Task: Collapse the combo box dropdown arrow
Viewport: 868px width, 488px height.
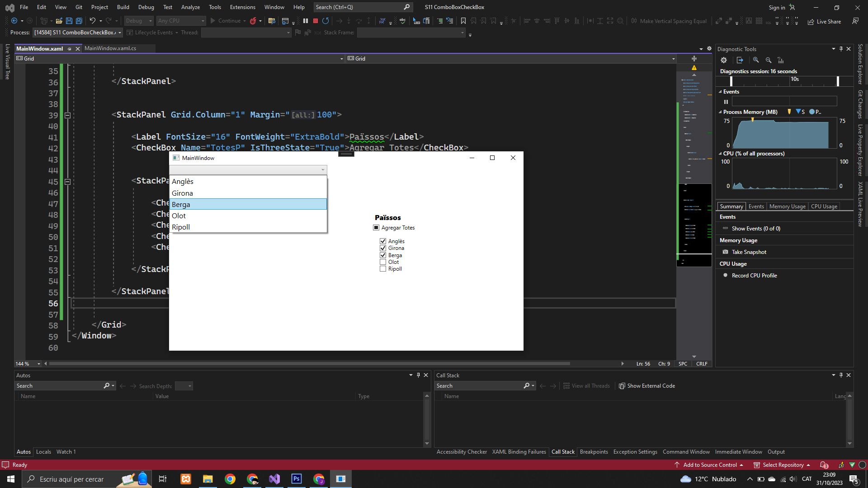Action: point(323,170)
